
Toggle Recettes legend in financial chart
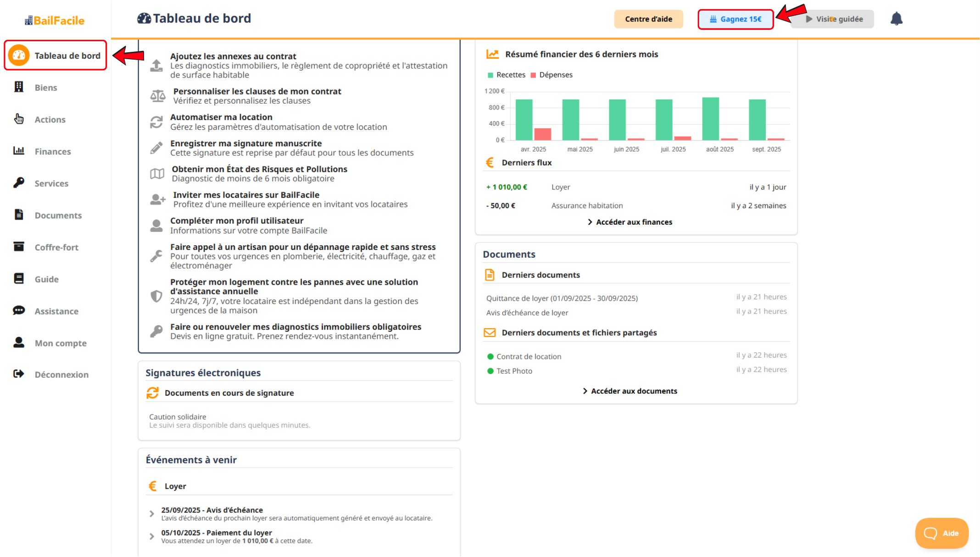pyautogui.click(x=507, y=75)
